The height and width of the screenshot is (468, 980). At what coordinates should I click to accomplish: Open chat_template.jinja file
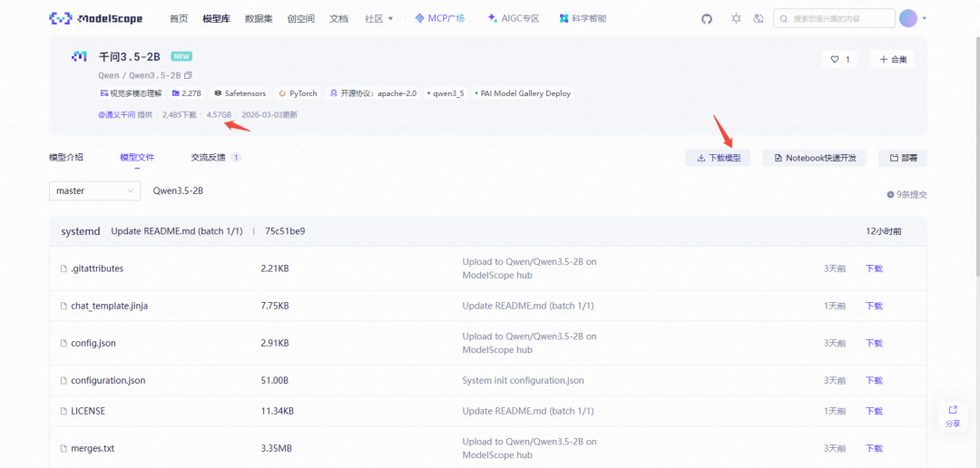tap(110, 306)
